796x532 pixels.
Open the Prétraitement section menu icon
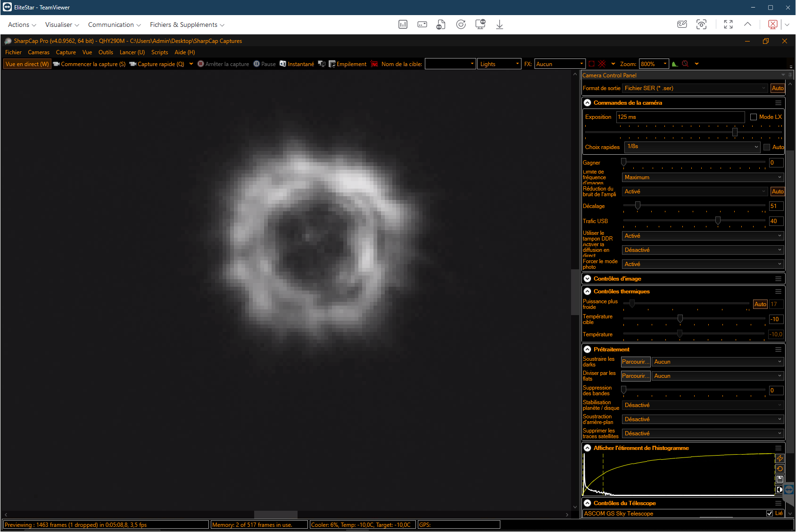point(778,349)
